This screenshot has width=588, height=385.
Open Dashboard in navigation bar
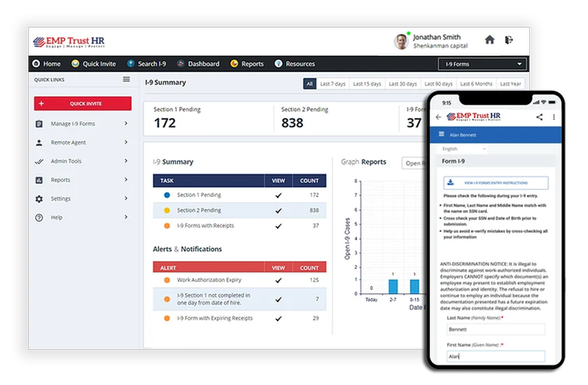(x=198, y=64)
